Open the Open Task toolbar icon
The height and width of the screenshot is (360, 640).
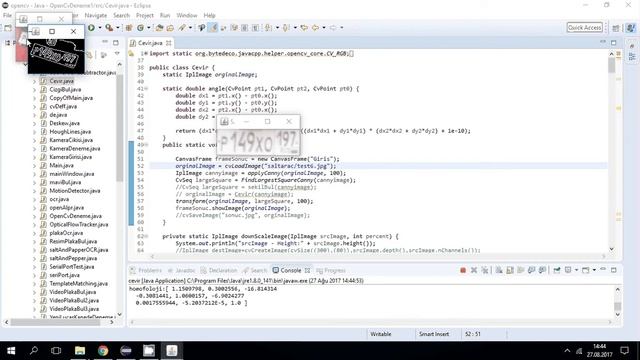pyautogui.click(x=170, y=28)
